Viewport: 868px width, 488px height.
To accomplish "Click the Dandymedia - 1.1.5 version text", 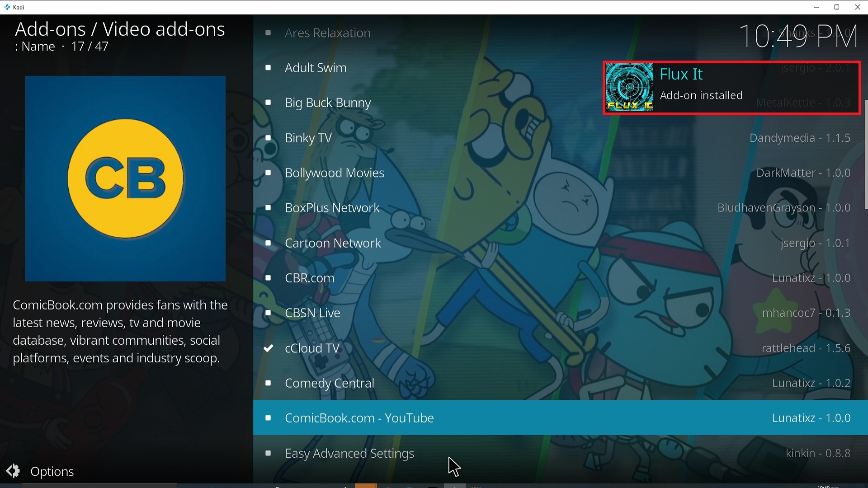I will 800,138.
